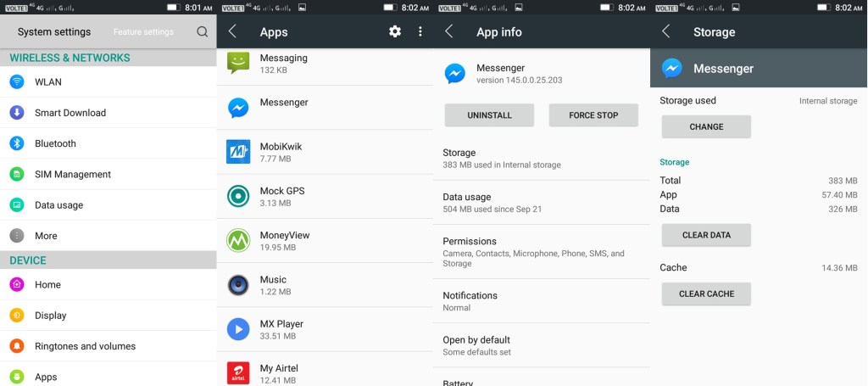This screenshot has height=386, width=868.
Task: Tap the Smart Download arrow icon
Action: tap(17, 113)
